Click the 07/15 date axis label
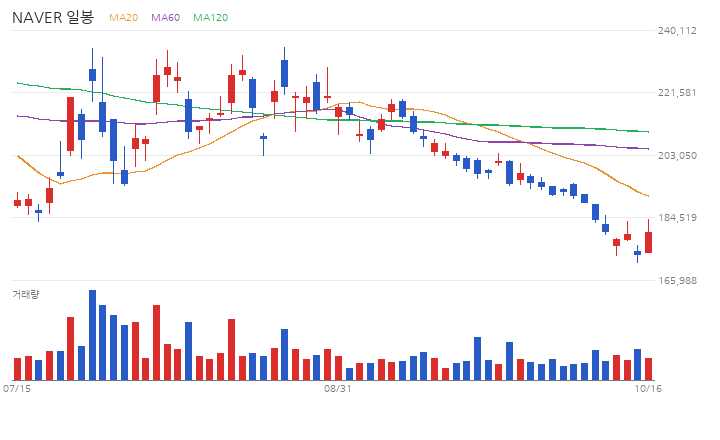Viewport: 720px width, 440px height. click(17, 389)
